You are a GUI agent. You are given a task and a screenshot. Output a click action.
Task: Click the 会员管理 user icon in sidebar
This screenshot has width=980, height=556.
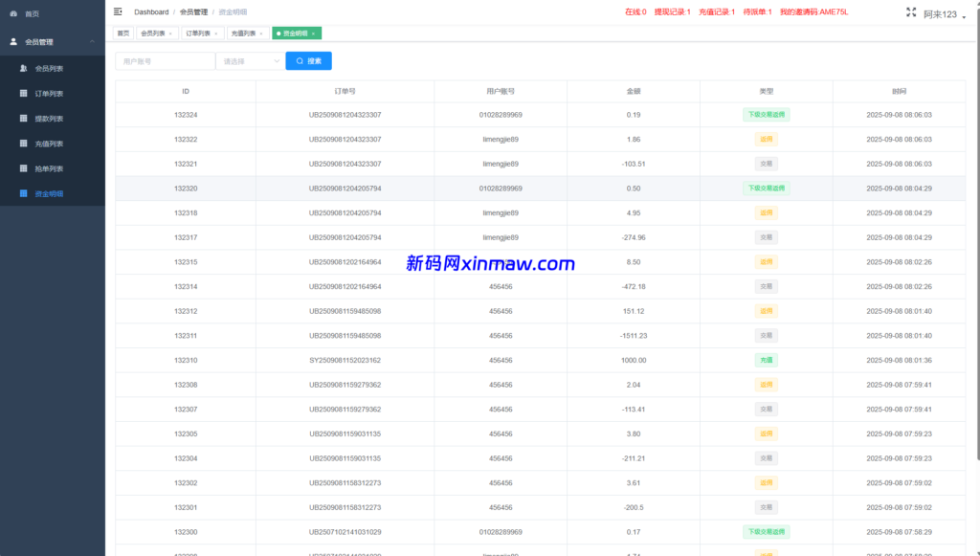[11, 41]
